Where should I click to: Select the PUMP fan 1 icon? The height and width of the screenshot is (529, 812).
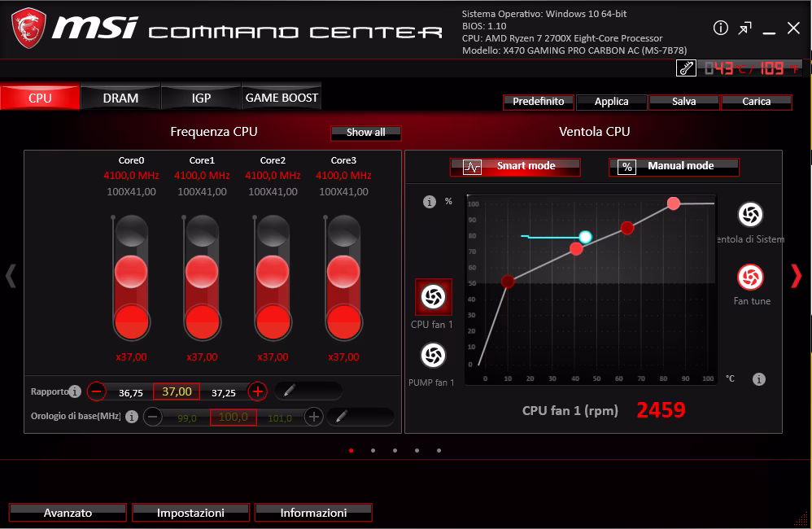(x=433, y=356)
